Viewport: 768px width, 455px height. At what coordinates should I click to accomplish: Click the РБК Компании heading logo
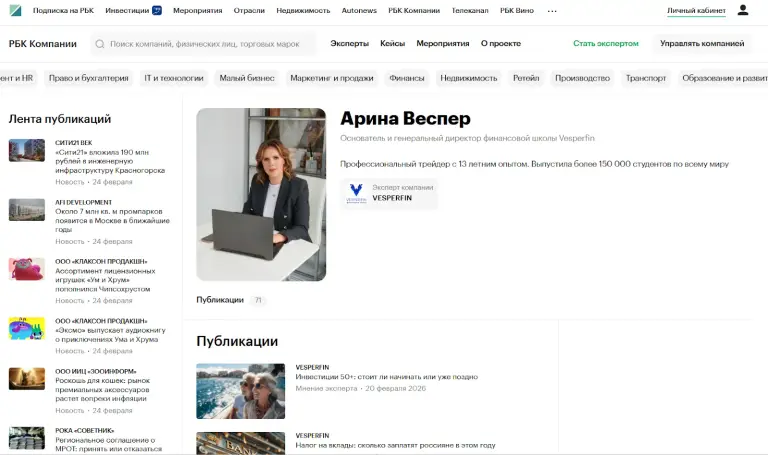[x=43, y=44]
